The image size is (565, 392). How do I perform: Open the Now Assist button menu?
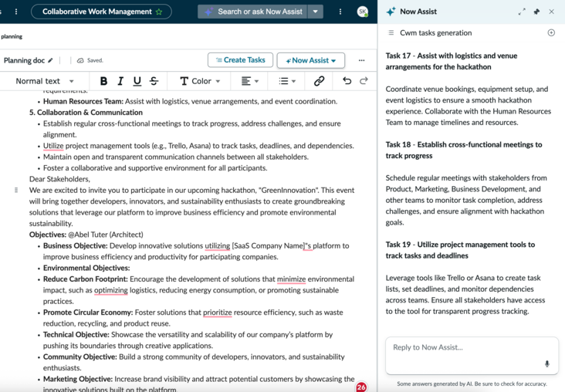click(x=310, y=60)
